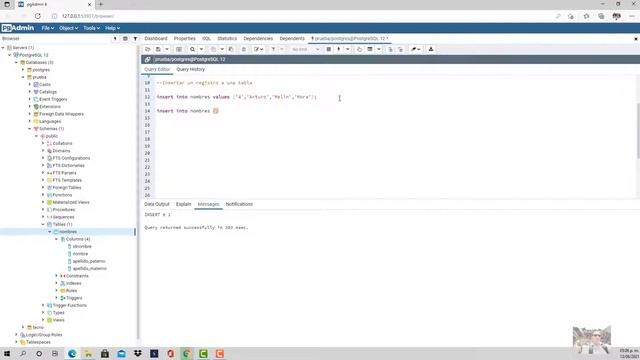Click the Download as CSV icon
640x360 pixels.
[x=431, y=49]
